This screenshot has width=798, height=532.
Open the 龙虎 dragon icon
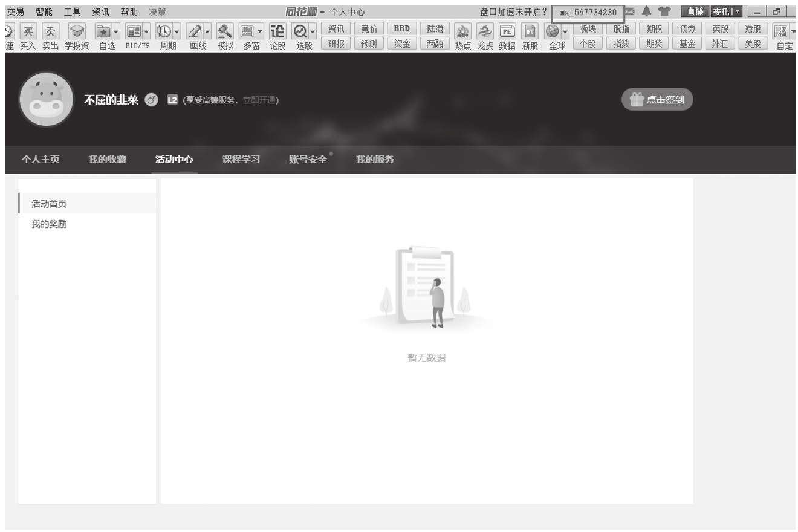click(485, 31)
